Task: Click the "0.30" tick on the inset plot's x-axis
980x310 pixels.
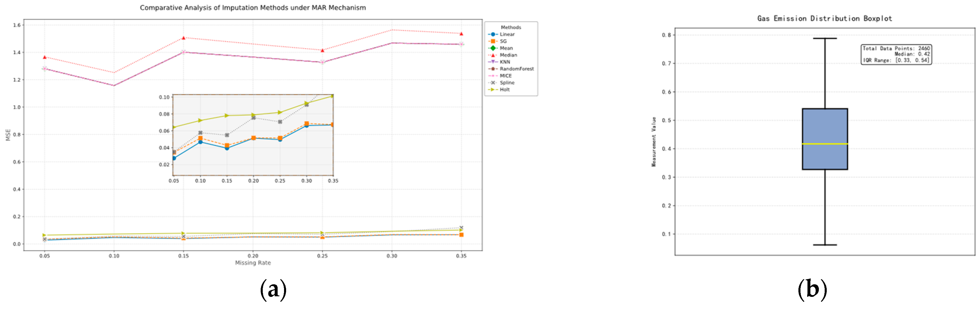Action: [x=307, y=181]
